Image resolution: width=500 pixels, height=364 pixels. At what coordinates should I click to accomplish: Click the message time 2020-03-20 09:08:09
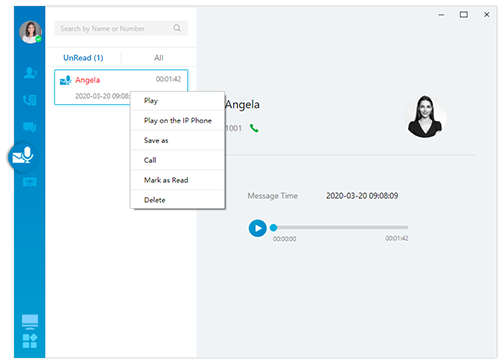362,196
